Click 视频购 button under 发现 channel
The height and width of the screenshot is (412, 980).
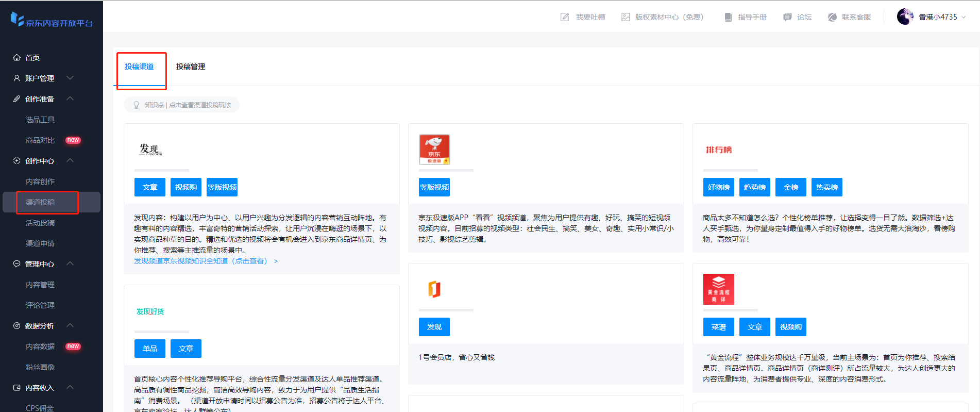(x=186, y=187)
